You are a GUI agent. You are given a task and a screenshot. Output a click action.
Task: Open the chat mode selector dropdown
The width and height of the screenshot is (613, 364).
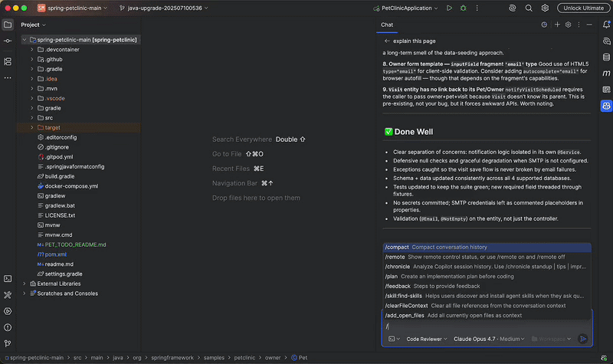pos(394,339)
